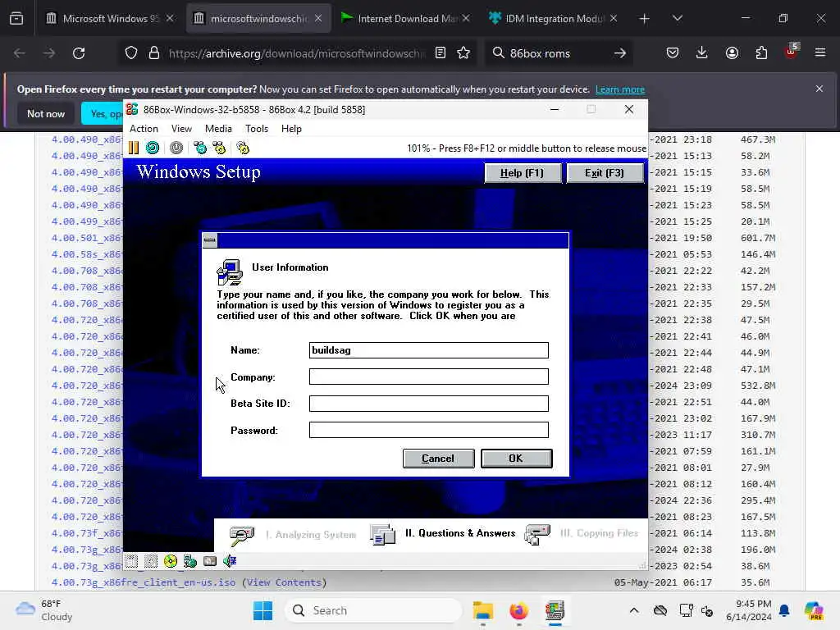
Task: Open Firefox's list of all tabs
Action: point(677,18)
